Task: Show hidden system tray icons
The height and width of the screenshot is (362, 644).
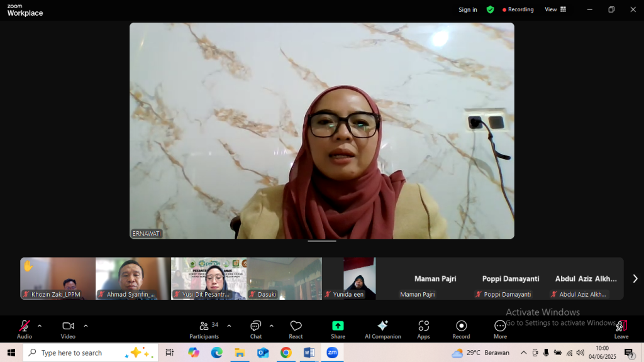Action: click(523, 353)
